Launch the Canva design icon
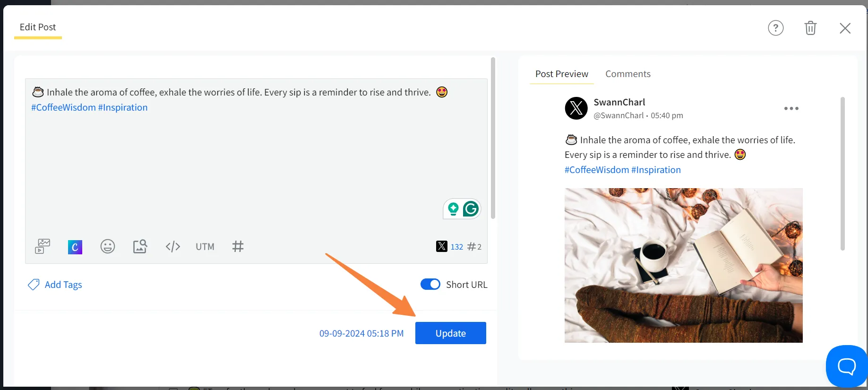Image resolution: width=868 pixels, height=390 pixels. [75, 247]
